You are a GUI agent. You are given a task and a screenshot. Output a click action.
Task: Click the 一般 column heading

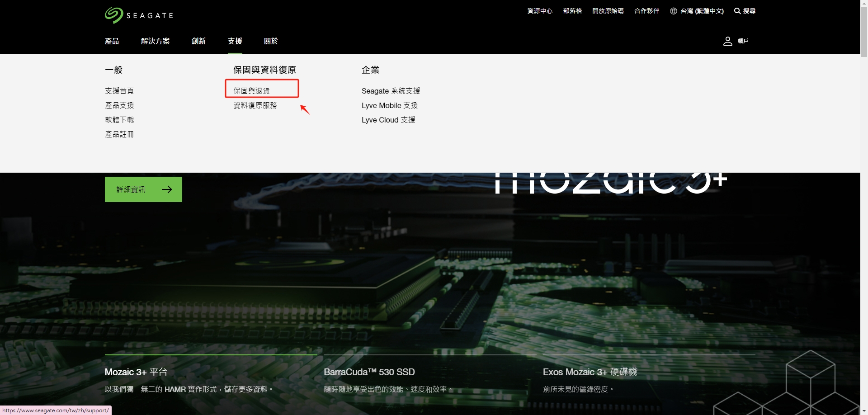[113, 70]
